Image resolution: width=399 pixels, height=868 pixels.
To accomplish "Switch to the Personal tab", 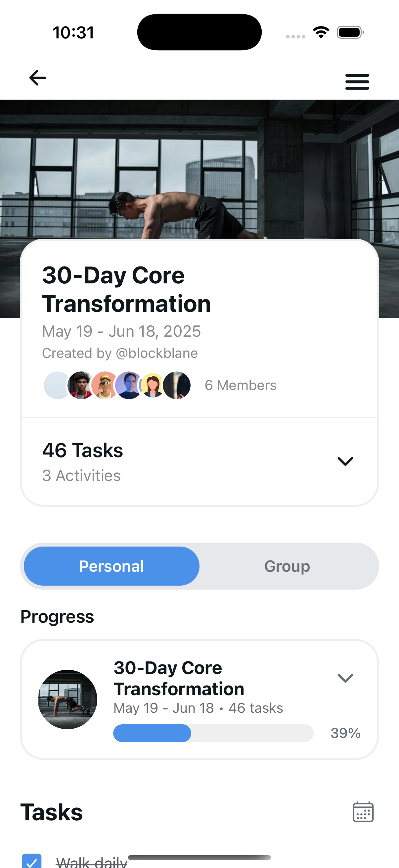I will (x=111, y=566).
